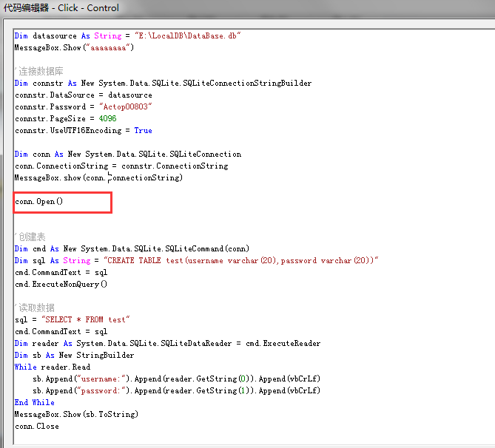Click the CREATE TABLE test sql string
This screenshot has height=448, width=495.
click(241, 261)
